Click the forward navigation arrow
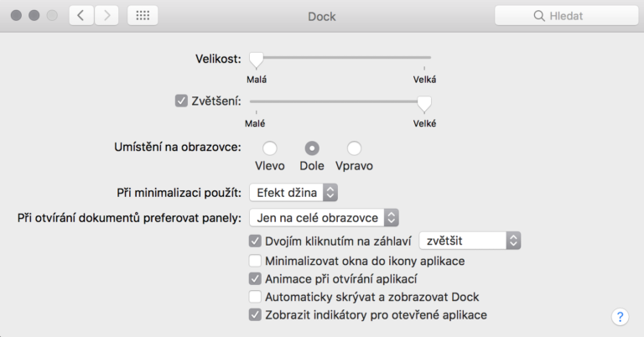The height and width of the screenshot is (337, 644). 106,16
